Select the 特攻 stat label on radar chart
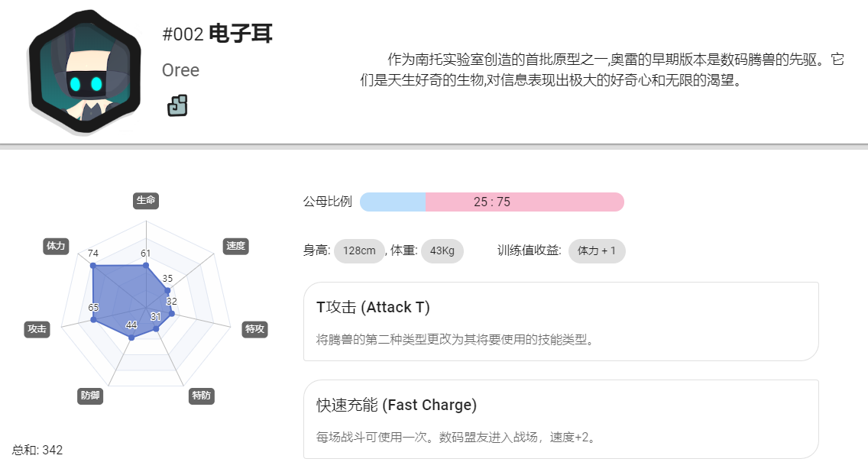Screen dimensions: 868x462 click(254, 329)
